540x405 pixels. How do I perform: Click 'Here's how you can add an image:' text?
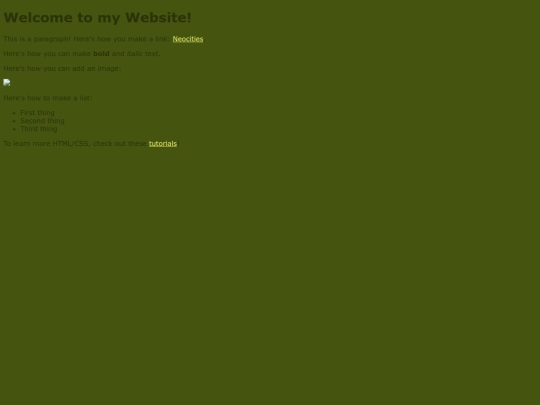pyautogui.click(x=62, y=69)
